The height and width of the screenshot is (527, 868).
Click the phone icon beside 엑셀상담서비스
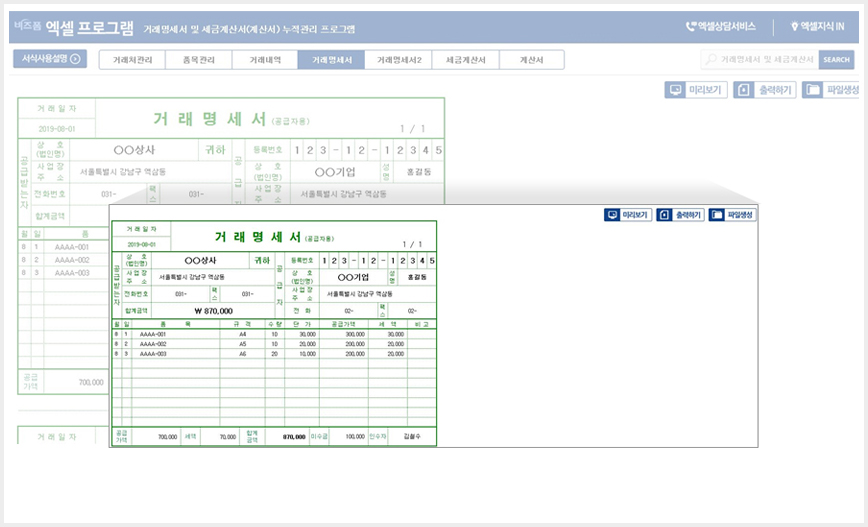tap(690, 26)
